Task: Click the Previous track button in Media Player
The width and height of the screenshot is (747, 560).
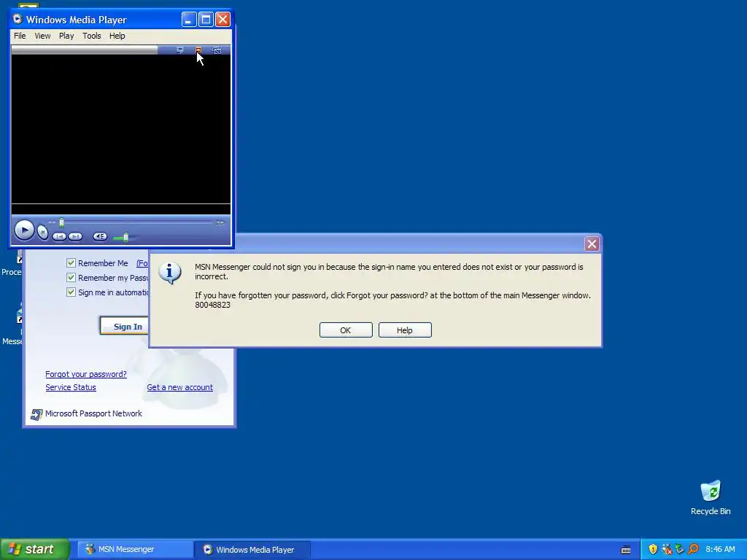Action: pos(59,237)
